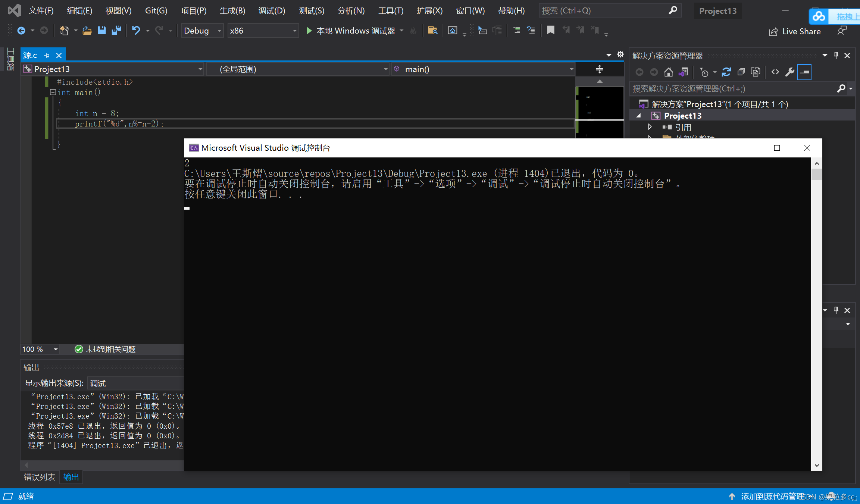Click Solution Explorer home icon
This screenshot has height=504, width=860.
coord(668,72)
